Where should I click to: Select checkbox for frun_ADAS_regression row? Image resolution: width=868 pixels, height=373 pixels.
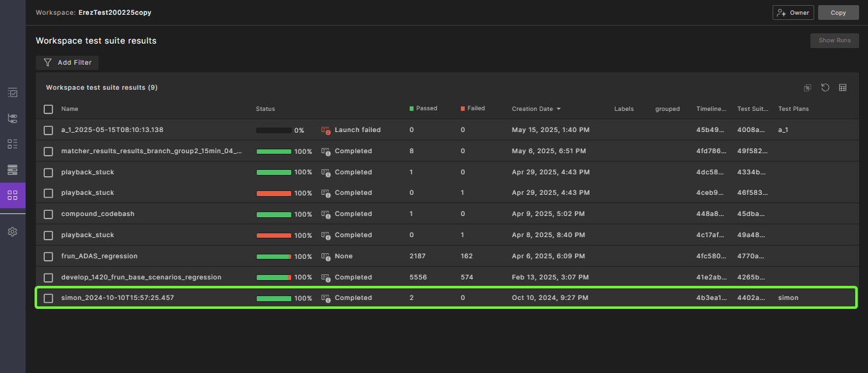point(48,256)
